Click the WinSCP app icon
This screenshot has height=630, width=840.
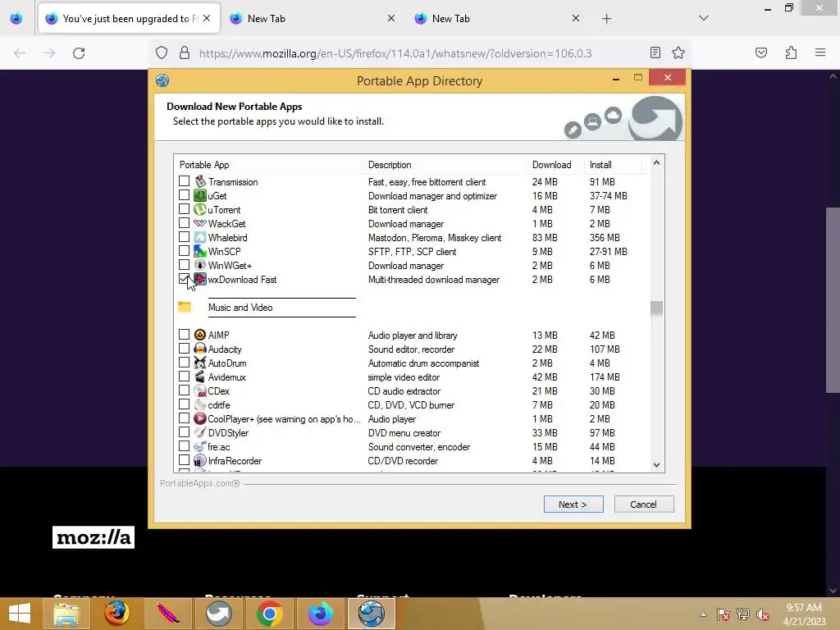coord(200,251)
